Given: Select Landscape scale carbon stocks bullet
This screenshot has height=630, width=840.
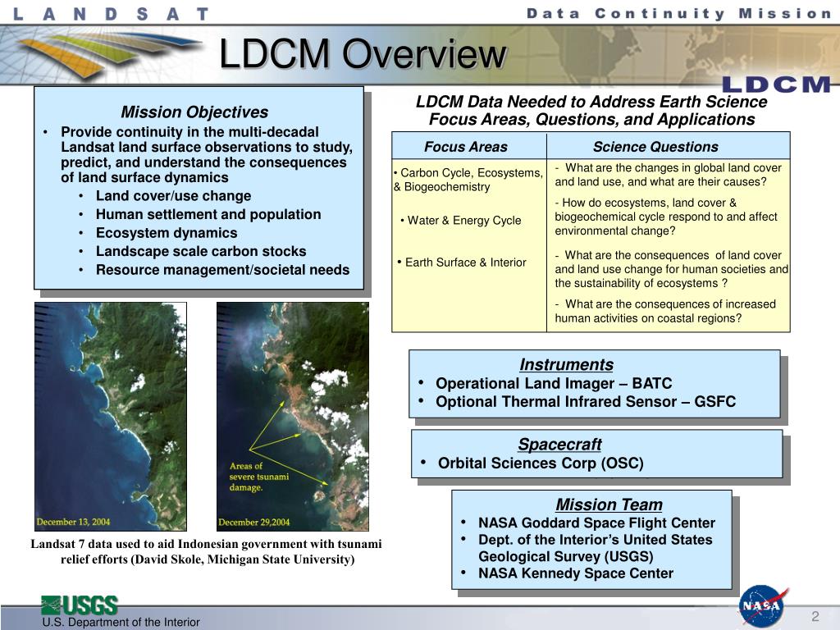Looking at the screenshot, I should [x=201, y=251].
